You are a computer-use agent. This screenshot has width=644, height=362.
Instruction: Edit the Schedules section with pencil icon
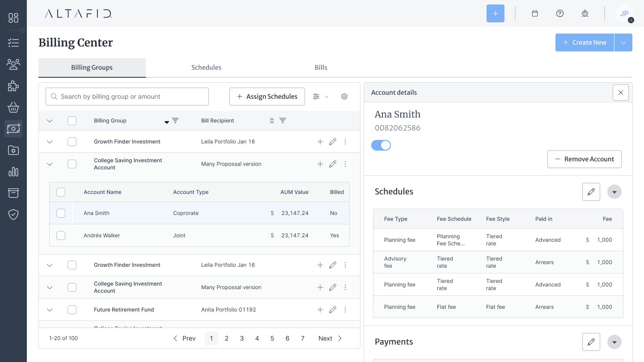[591, 192]
